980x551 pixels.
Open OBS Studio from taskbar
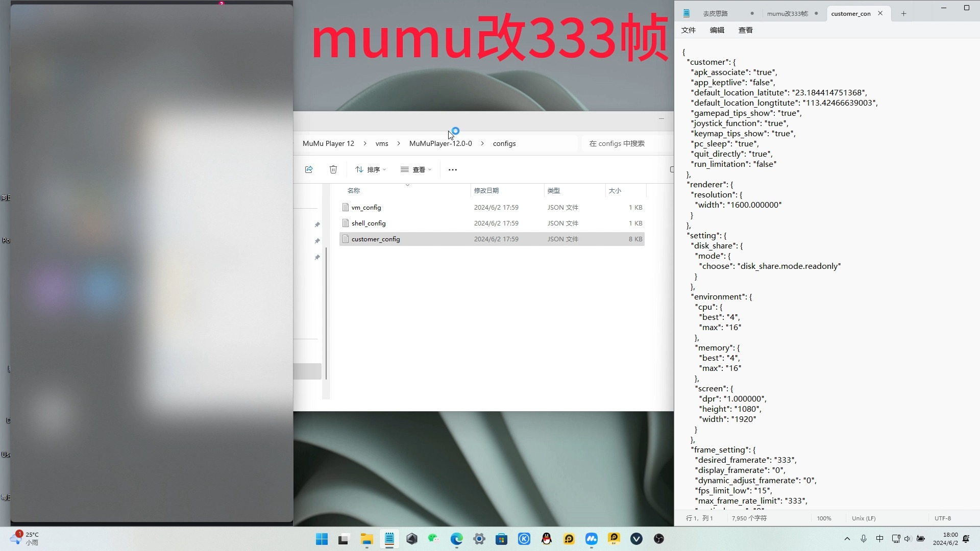point(659,539)
